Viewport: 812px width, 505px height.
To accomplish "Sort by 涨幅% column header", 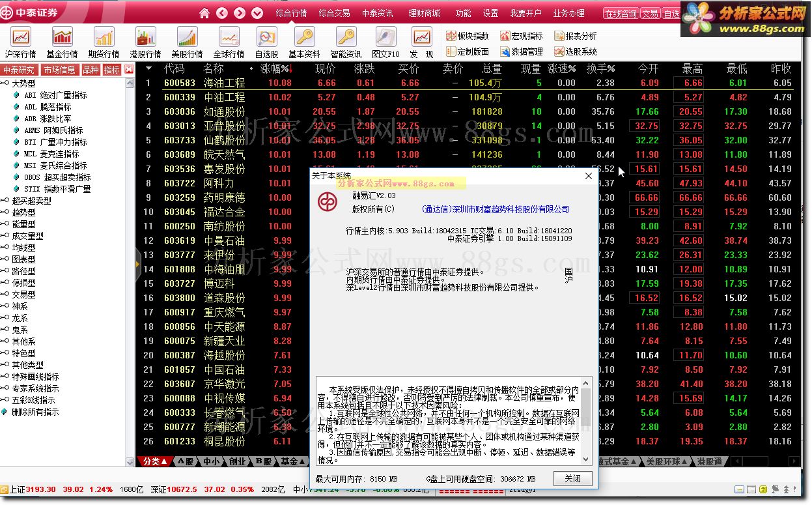I will (x=275, y=68).
